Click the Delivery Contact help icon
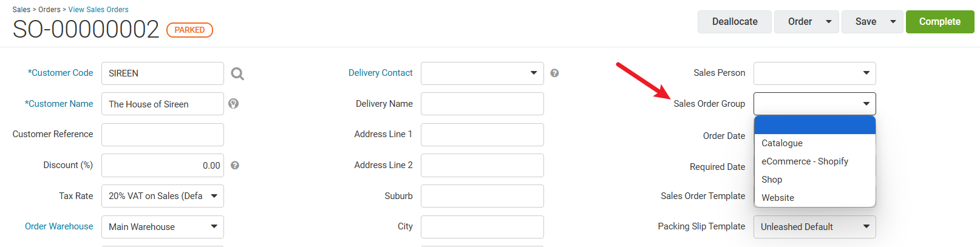Image resolution: width=980 pixels, height=247 pixels. coord(554,73)
